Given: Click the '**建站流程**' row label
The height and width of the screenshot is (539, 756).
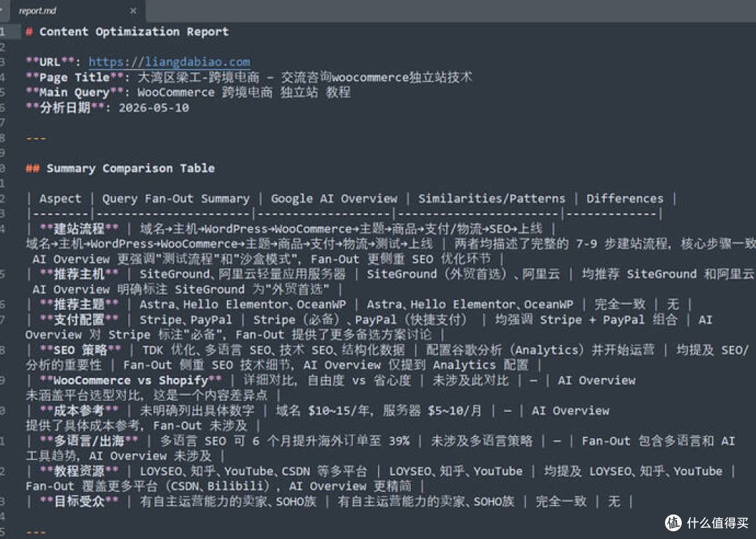Looking at the screenshot, I should pyautogui.click(x=79, y=228).
